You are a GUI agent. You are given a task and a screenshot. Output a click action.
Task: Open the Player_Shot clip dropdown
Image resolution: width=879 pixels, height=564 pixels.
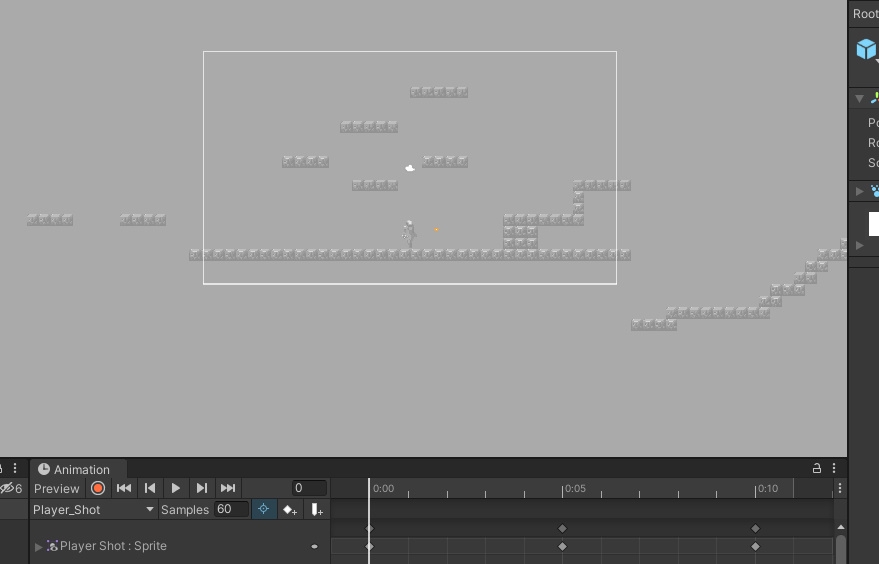[93, 510]
